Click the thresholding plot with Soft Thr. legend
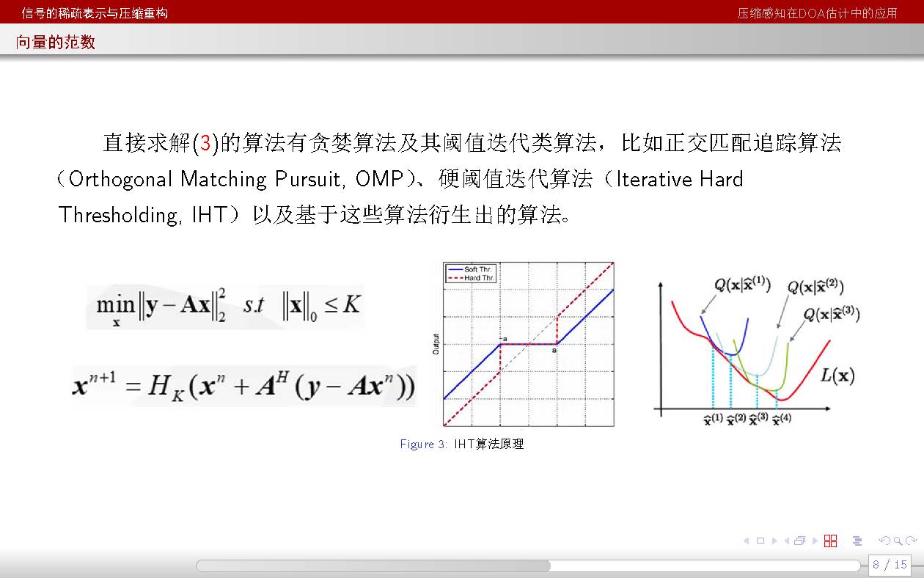Viewport: 924px width, 578px height. [x=523, y=344]
